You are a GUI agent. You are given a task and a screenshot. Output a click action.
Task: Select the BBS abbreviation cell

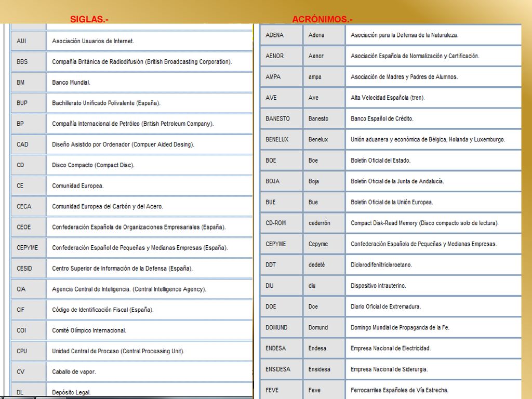[x=28, y=62]
